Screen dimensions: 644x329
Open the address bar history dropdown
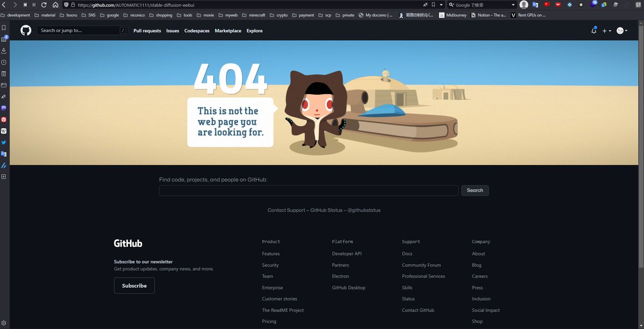[x=441, y=5]
